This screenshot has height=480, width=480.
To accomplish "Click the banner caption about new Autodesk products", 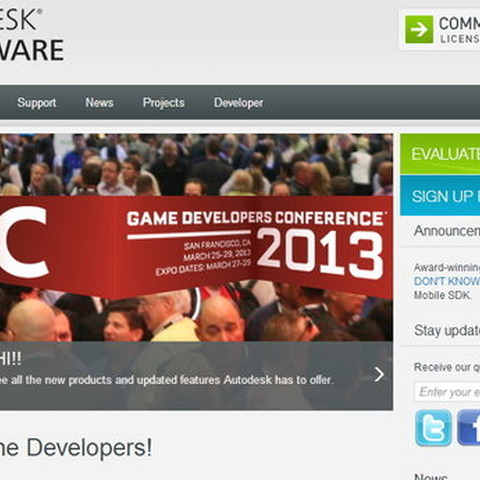I will point(167,380).
